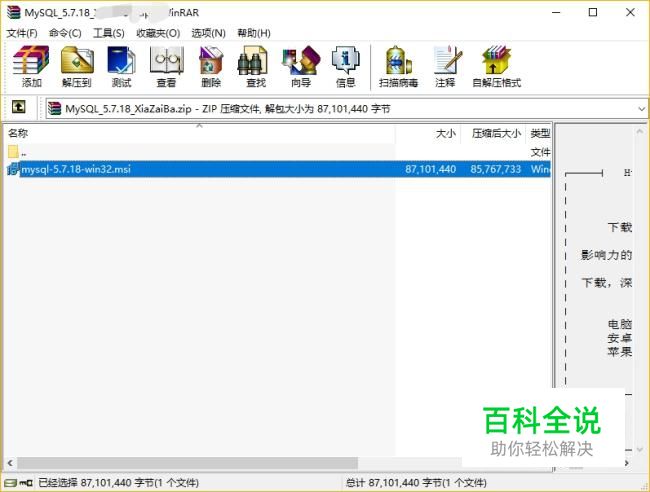The width and height of the screenshot is (650, 492).
Task: Click status text 已经选择 87,101,440 字节
Action: point(119,483)
